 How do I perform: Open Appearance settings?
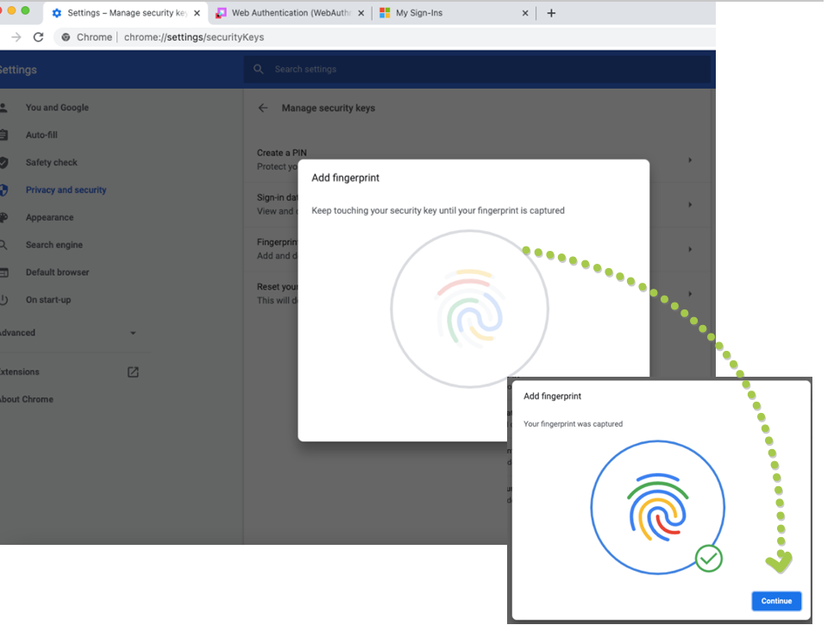click(49, 217)
